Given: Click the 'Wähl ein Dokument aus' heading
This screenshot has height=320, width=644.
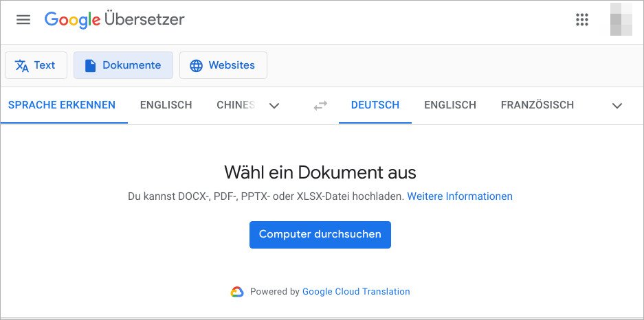Looking at the screenshot, I should pos(320,173).
